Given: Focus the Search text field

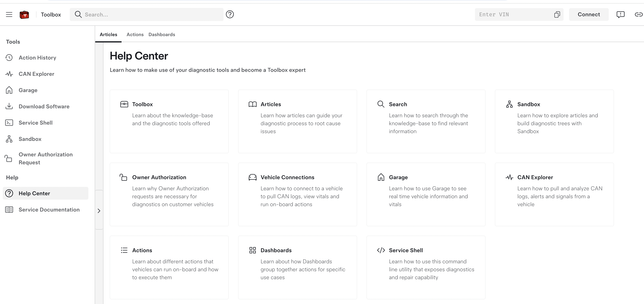Looking at the screenshot, I should 146,14.
